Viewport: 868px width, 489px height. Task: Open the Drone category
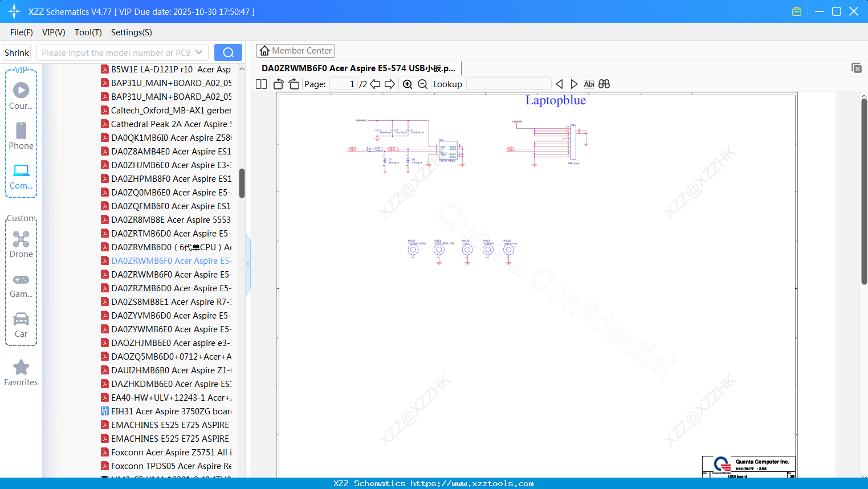[21, 244]
